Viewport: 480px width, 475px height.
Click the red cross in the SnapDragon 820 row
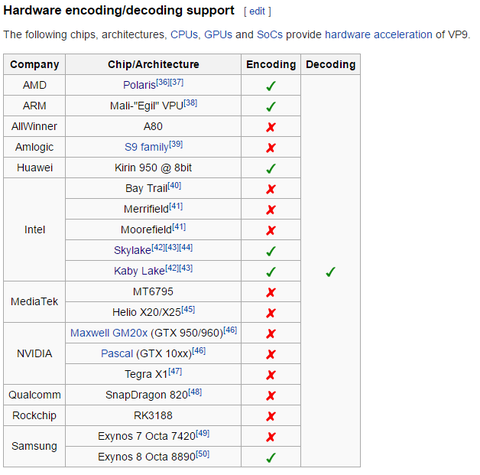[271, 396]
